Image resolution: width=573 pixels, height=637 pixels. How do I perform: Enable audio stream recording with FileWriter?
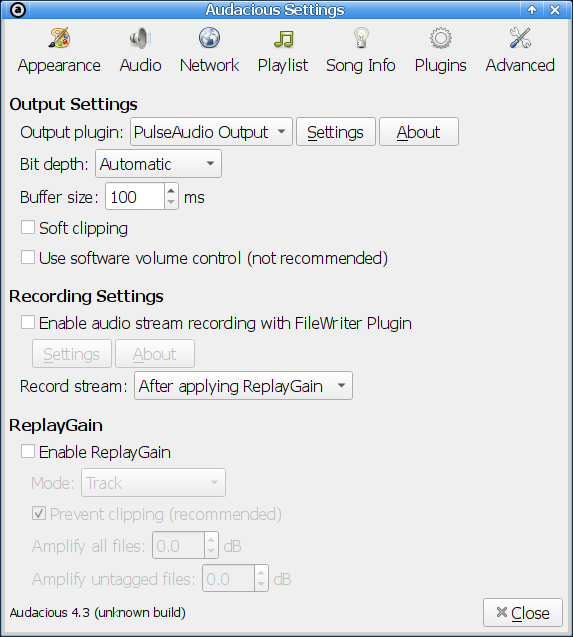click(x=28, y=323)
